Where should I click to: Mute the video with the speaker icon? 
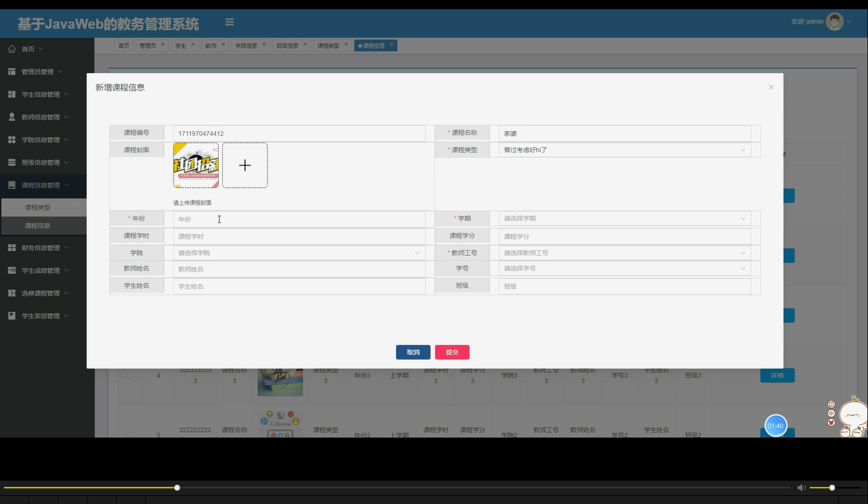click(801, 487)
